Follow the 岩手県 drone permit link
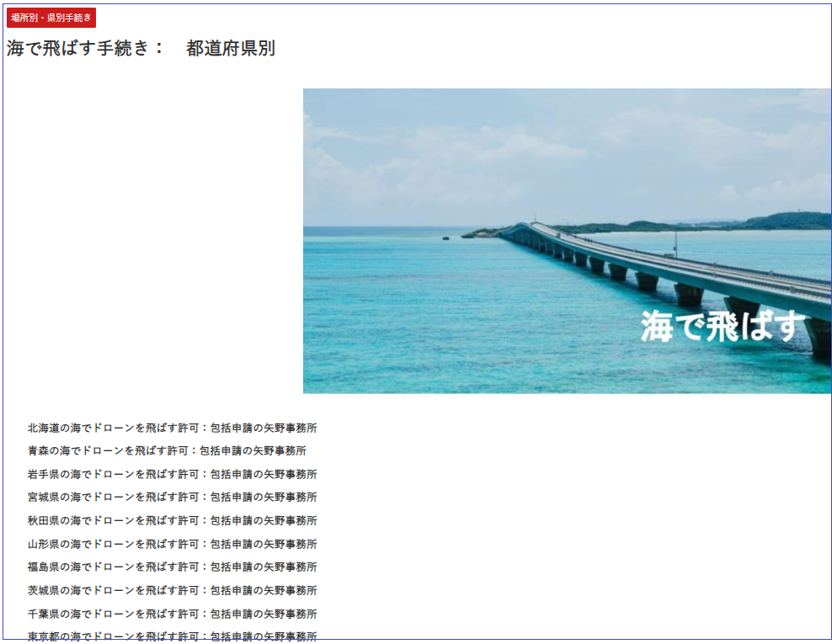Image resolution: width=832 pixels, height=644 pixels. 172,474
